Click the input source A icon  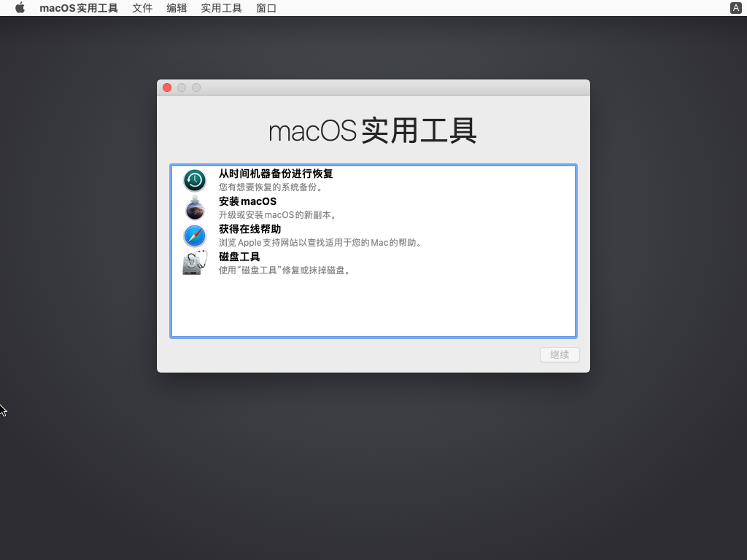(735, 8)
